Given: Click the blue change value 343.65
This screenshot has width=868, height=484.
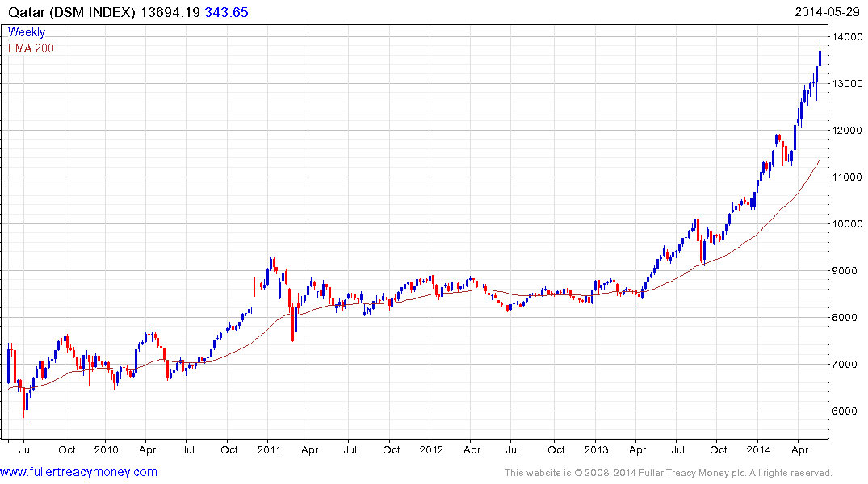Looking at the screenshot, I should pyautogui.click(x=226, y=12).
